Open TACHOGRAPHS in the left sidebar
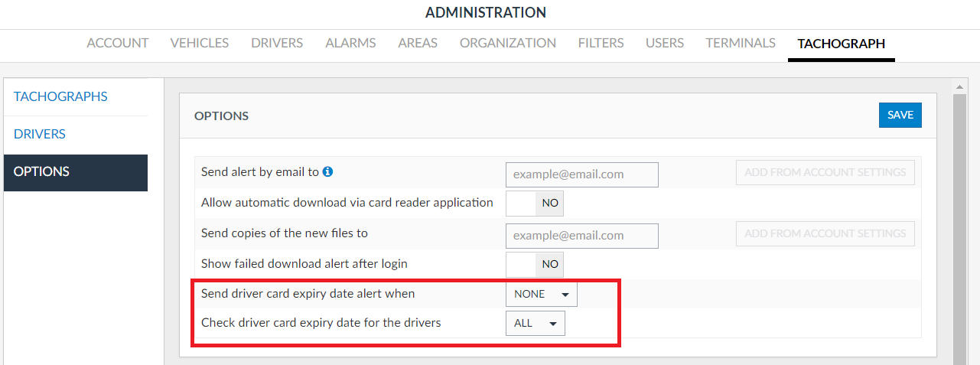Screen dimensions: 980x365 60,96
